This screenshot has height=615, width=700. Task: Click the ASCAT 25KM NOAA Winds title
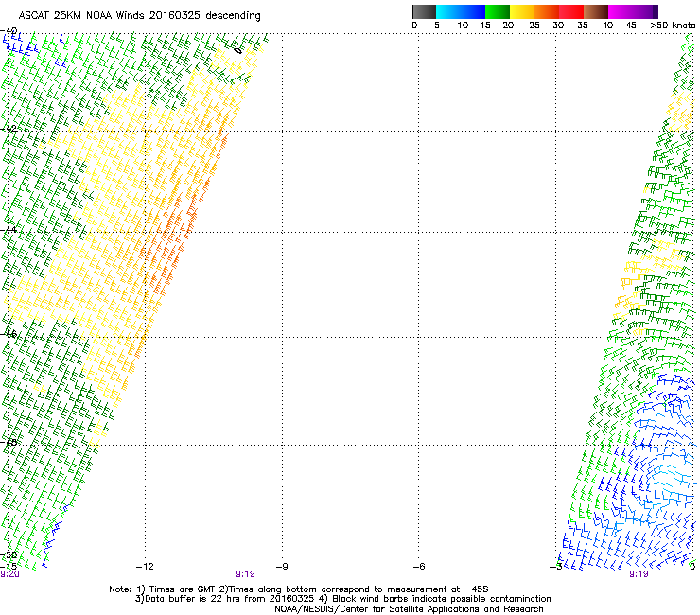pos(140,16)
